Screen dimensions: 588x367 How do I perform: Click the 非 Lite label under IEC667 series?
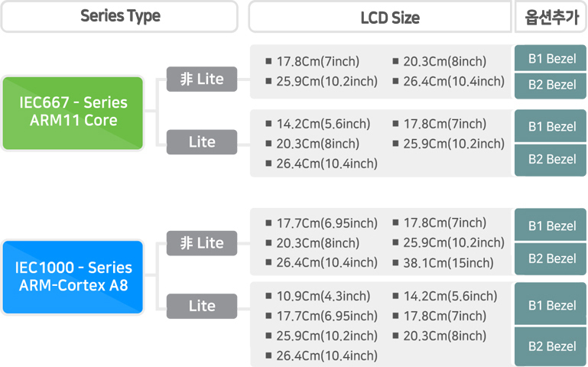(202, 79)
